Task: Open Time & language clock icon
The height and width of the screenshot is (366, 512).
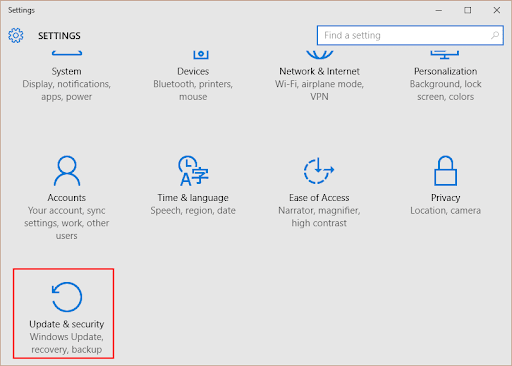Action: 193,171
